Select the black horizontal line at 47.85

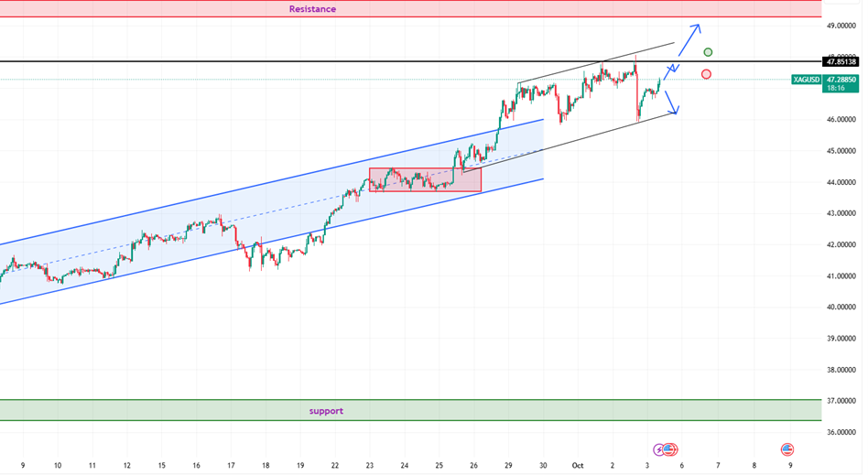275,61
